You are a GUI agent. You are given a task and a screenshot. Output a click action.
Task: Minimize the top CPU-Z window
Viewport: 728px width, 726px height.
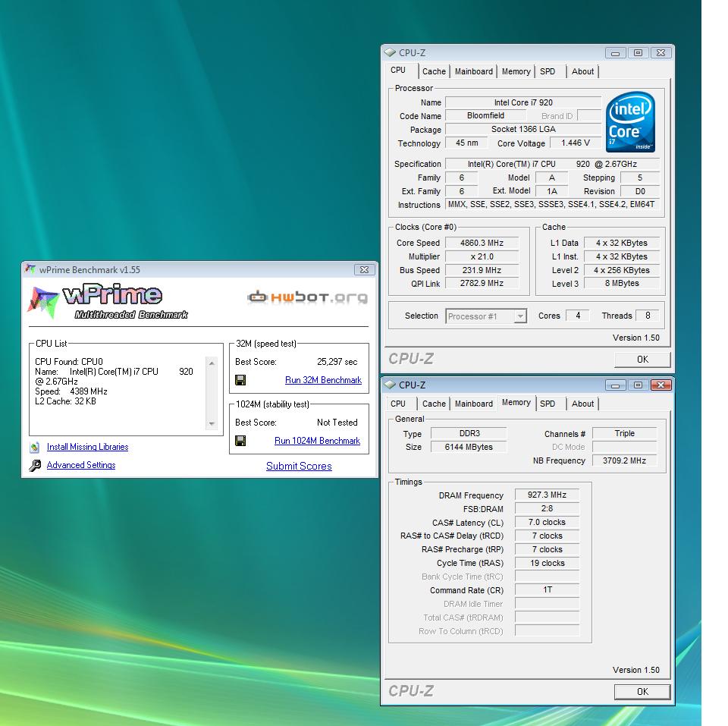[x=615, y=53]
